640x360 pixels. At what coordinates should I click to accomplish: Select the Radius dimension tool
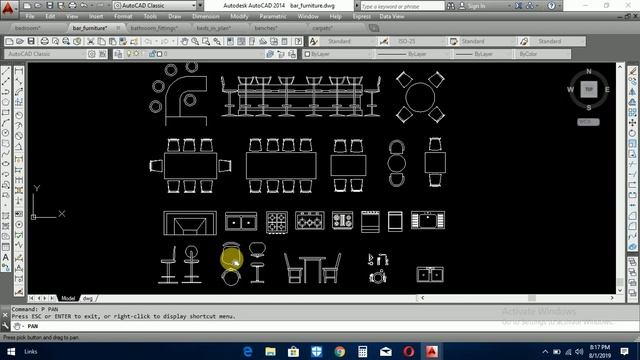pos(19,115)
